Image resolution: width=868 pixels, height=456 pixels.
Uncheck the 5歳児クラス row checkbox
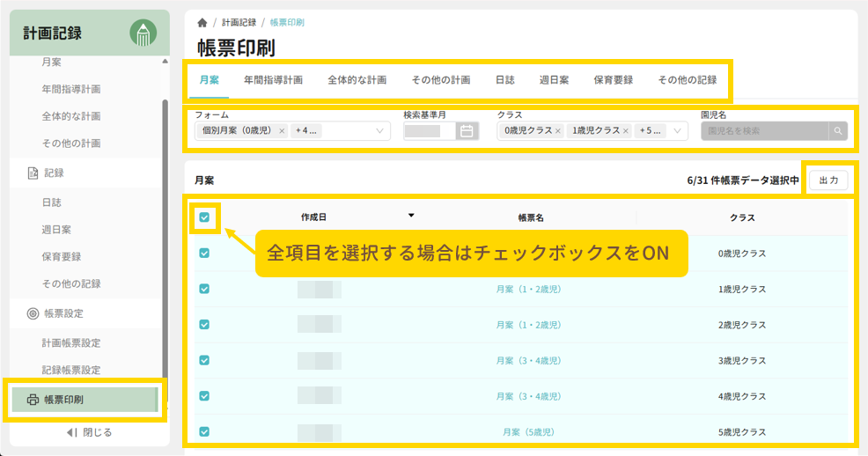point(204,432)
